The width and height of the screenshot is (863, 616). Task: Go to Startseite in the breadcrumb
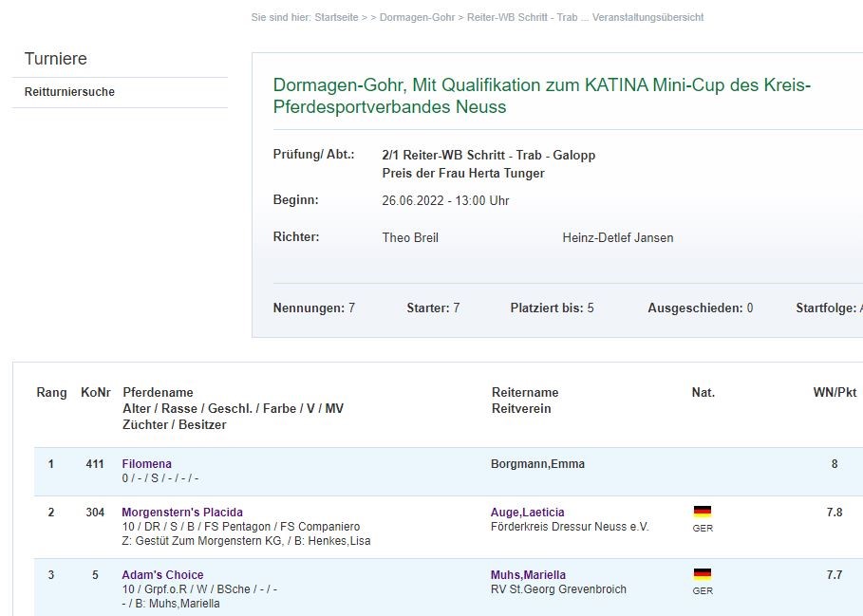(x=336, y=17)
